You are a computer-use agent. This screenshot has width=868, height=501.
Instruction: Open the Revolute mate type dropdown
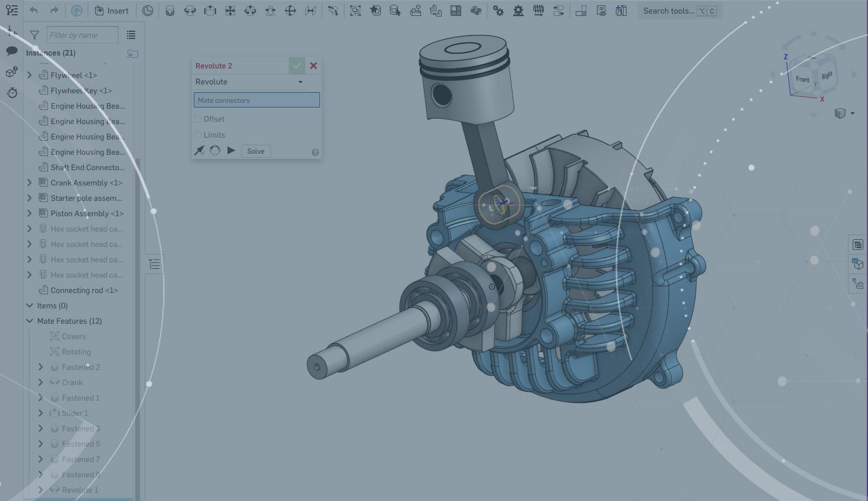click(x=249, y=82)
